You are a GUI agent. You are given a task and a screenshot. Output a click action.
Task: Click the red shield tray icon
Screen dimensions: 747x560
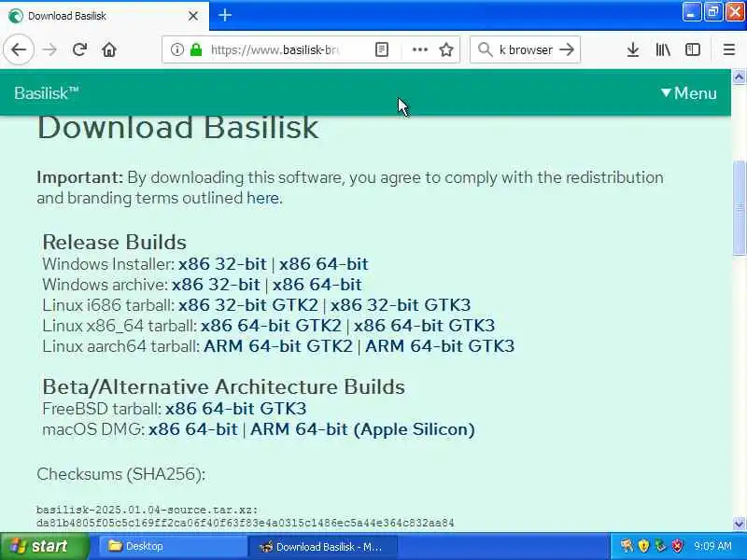coord(676,546)
